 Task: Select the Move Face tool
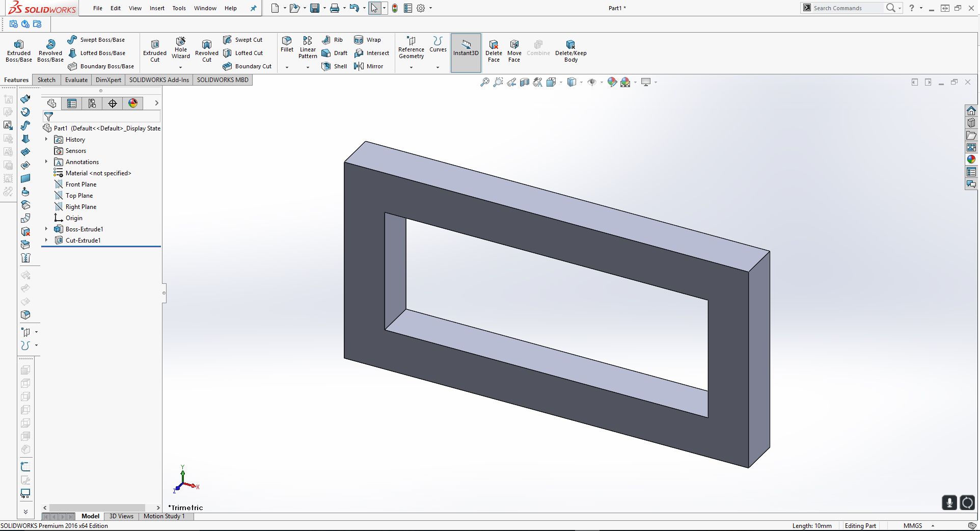(x=514, y=51)
